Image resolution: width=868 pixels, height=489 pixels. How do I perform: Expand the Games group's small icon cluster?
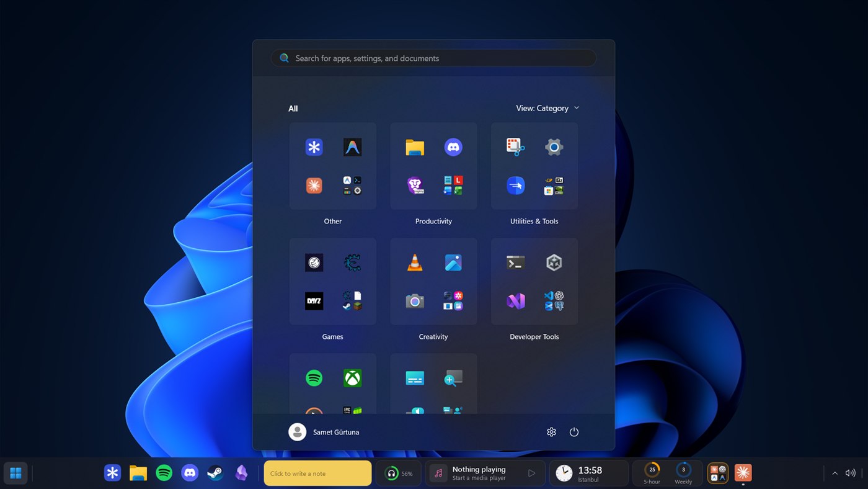pyautogui.click(x=353, y=301)
